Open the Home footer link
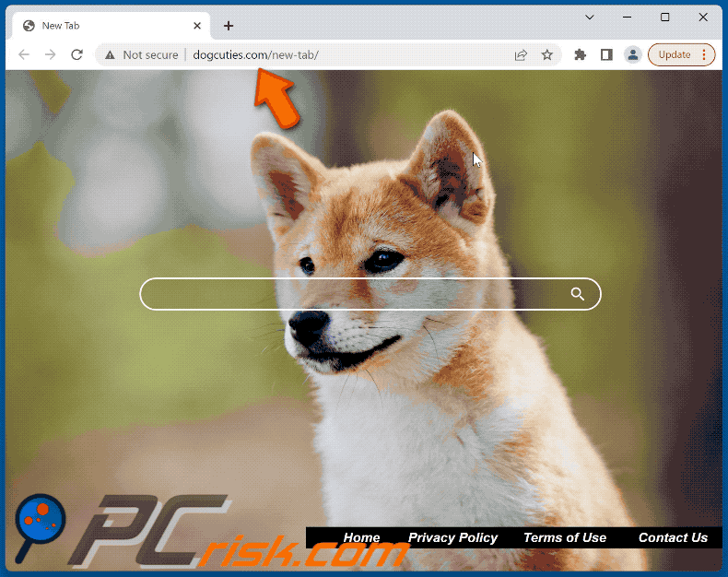Viewport: 728px width, 577px height. [361, 537]
